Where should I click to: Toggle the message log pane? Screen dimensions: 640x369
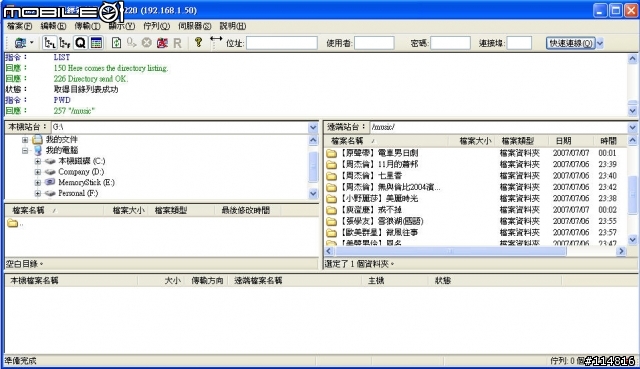coord(96,43)
